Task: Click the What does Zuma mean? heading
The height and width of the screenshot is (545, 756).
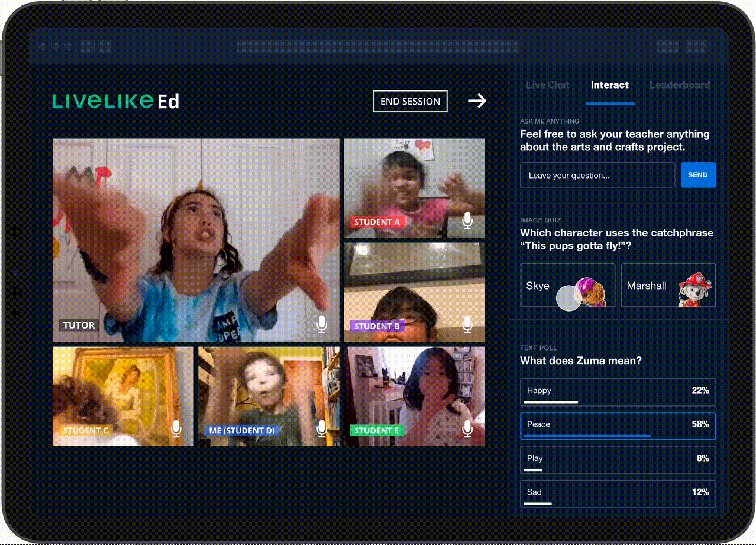Action: [581, 361]
